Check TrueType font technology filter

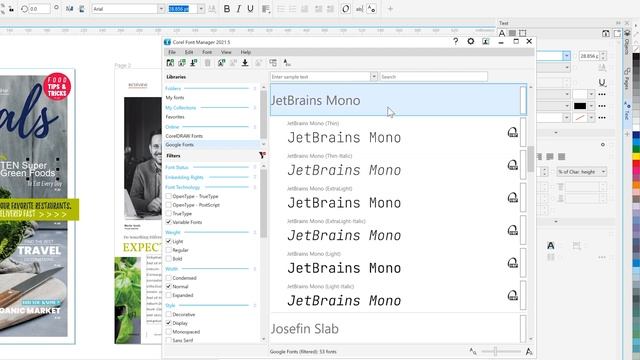click(169, 213)
